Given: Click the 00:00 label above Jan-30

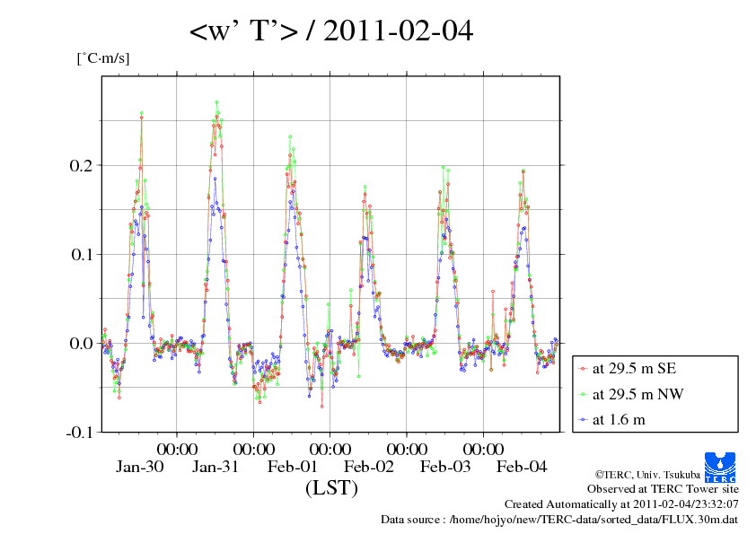Looking at the screenshot, I should point(178,449).
